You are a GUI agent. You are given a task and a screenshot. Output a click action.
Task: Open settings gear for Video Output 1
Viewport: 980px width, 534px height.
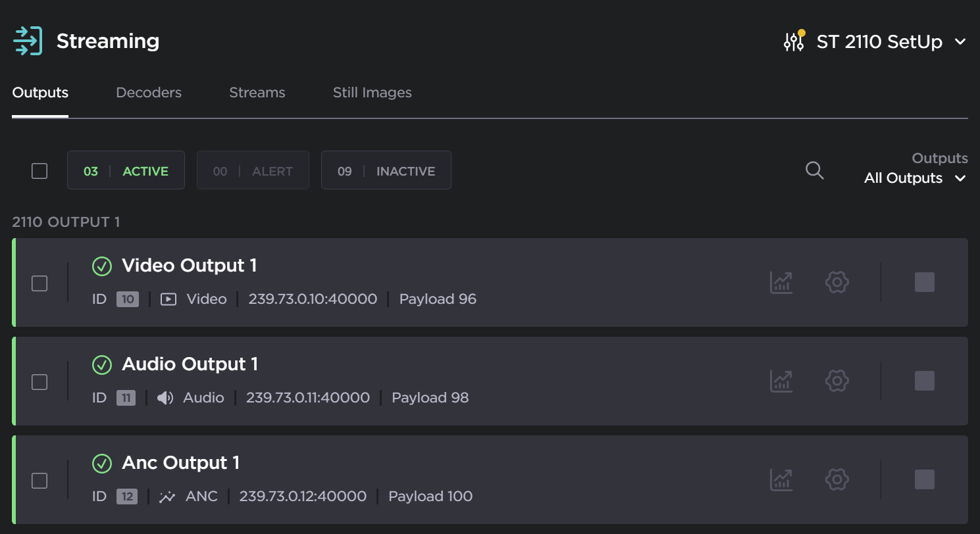(837, 283)
